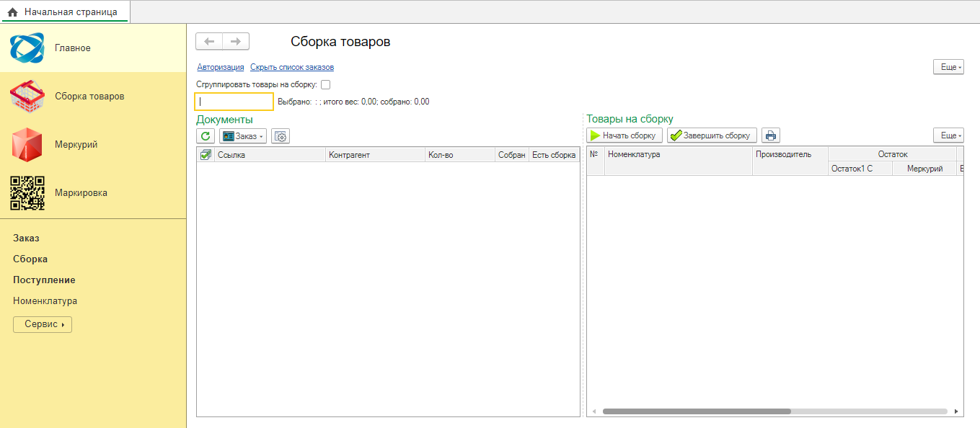Switch to the Начальная страница tab
Image resolution: width=980 pixels, height=428 pixels.
pos(64,12)
